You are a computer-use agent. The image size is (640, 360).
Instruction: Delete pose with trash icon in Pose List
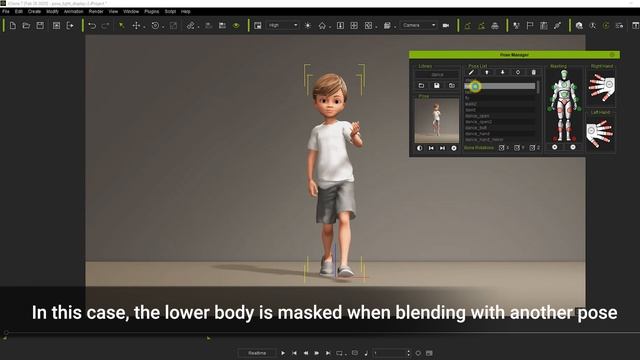tap(533, 72)
